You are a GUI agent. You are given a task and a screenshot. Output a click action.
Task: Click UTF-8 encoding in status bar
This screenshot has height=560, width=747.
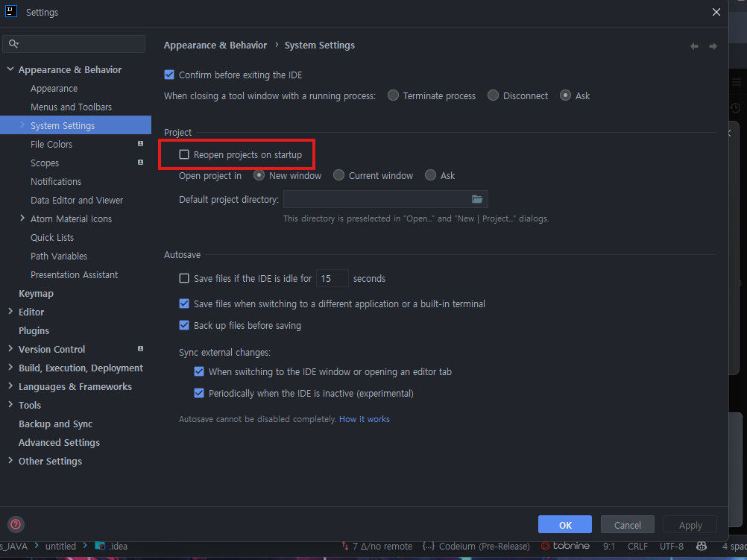tap(671, 546)
